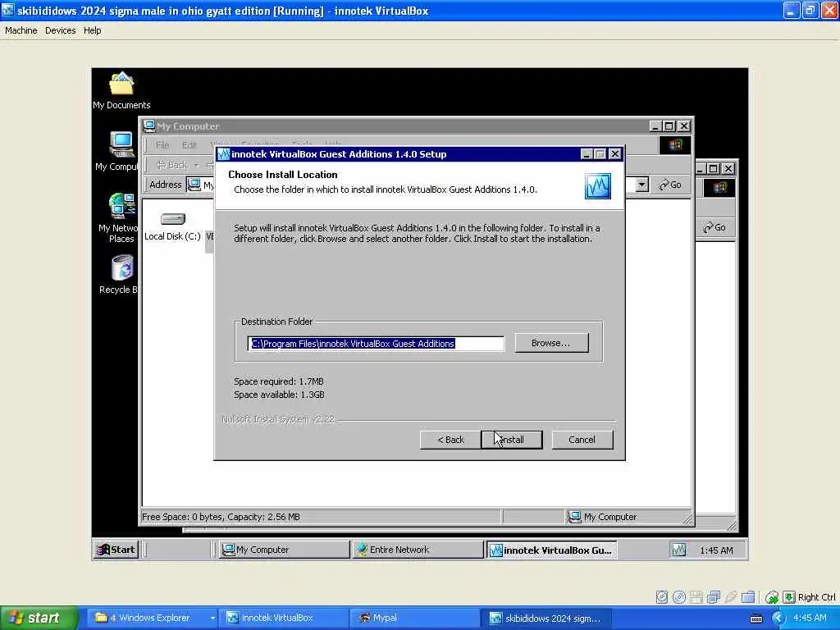Click the VirtualBox logo in setup header
This screenshot has height=630, width=840.
pyautogui.click(x=598, y=186)
